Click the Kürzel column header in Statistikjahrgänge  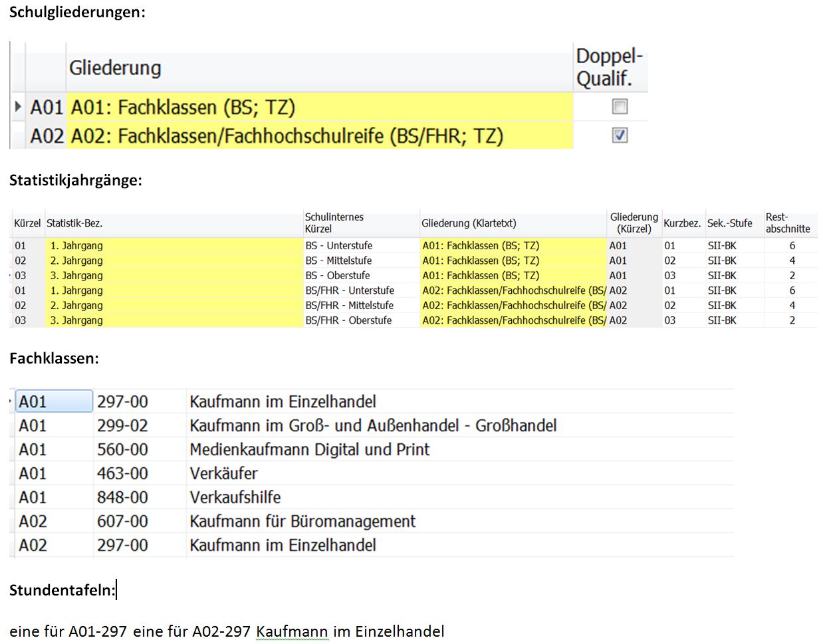(x=27, y=223)
